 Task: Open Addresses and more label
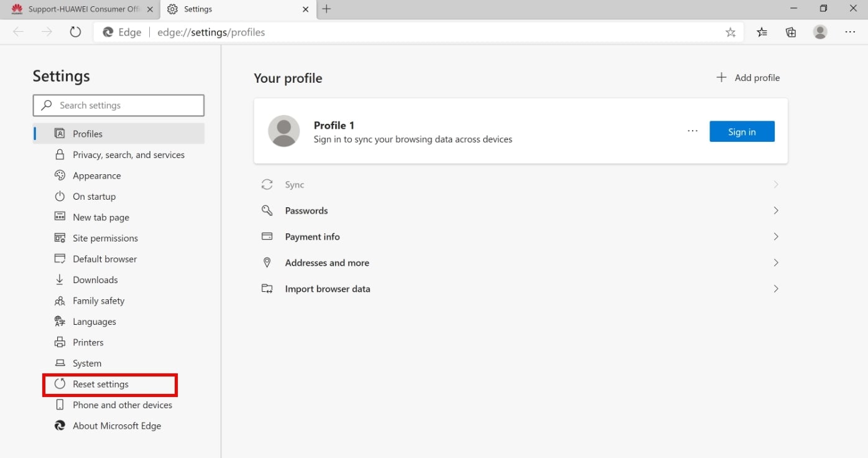click(x=327, y=263)
